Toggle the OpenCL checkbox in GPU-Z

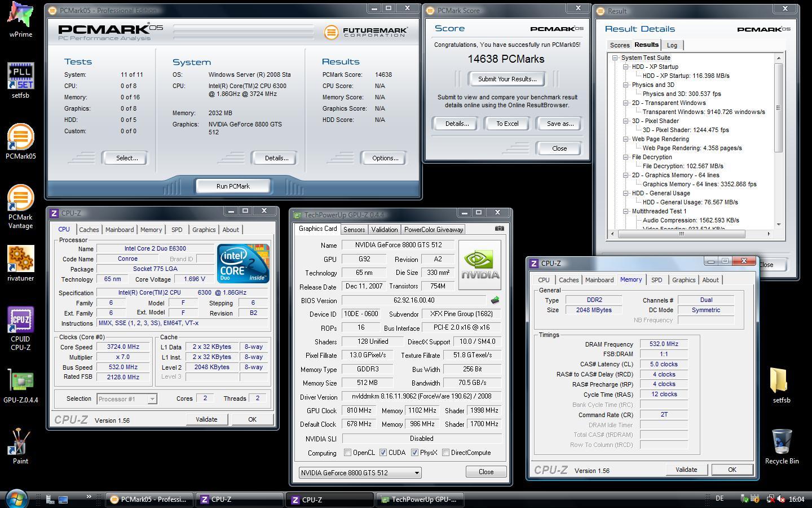point(348,453)
